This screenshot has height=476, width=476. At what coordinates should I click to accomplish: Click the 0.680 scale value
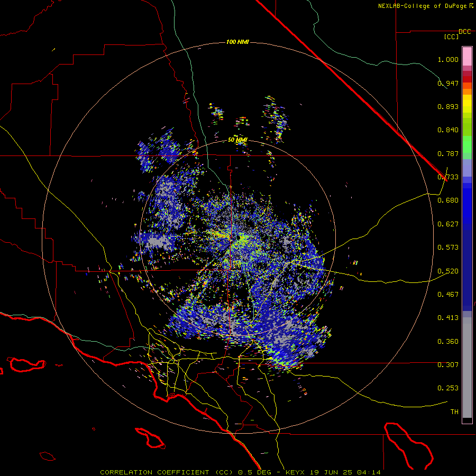(x=448, y=200)
